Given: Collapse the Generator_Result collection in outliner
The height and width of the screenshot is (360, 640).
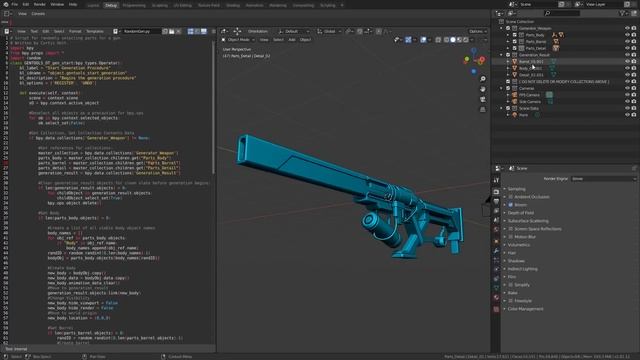Looking at the screenshot, I should click(x=502, y=55).
